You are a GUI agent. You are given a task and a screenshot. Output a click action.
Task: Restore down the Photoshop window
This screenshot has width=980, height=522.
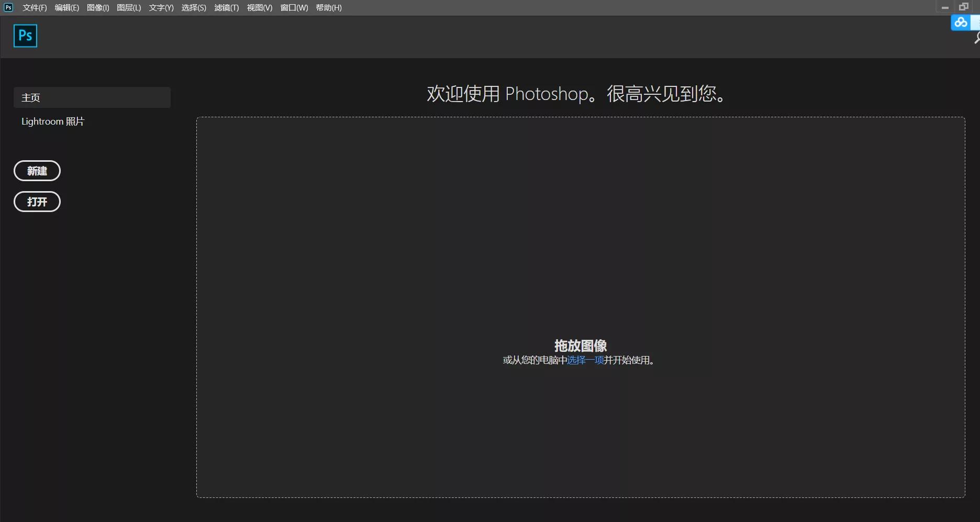(x=964, y=7)
